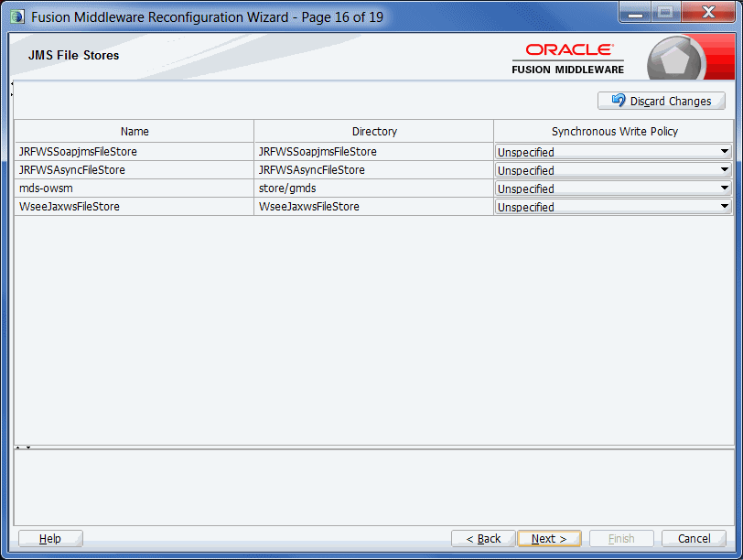The image size is (743, 560).
Task: Open policy dropdown for WseeJaxwsFileStore
Action: click(613, 207)
